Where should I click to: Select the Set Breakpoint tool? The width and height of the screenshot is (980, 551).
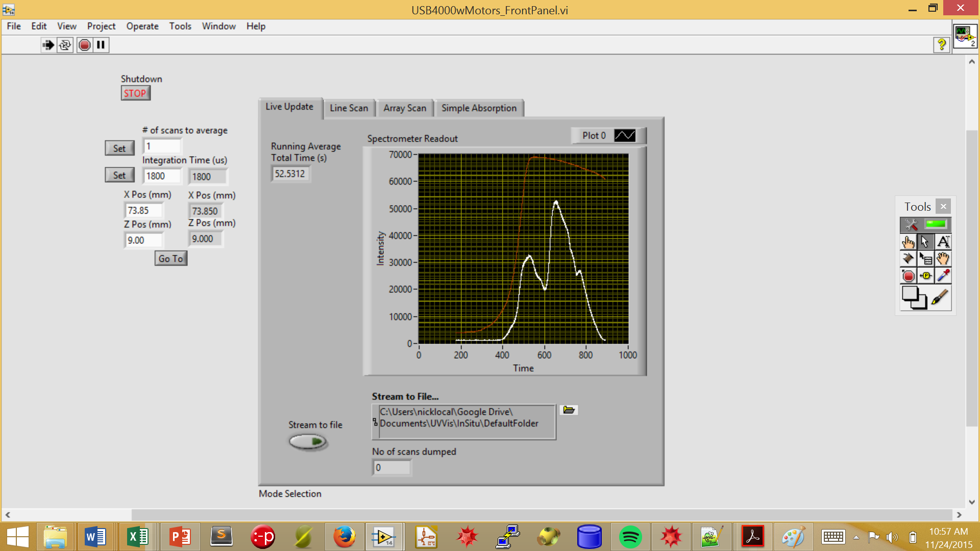[908, 276]
